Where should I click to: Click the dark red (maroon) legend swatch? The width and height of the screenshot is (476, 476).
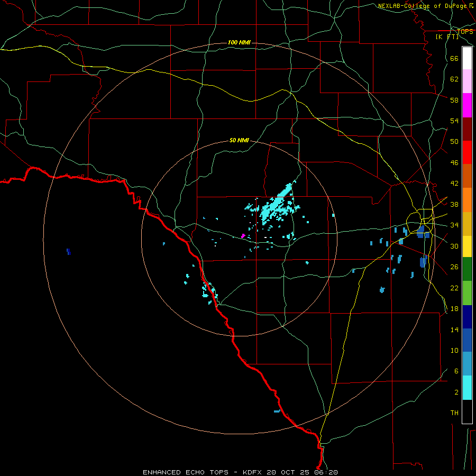pos(467,129)
